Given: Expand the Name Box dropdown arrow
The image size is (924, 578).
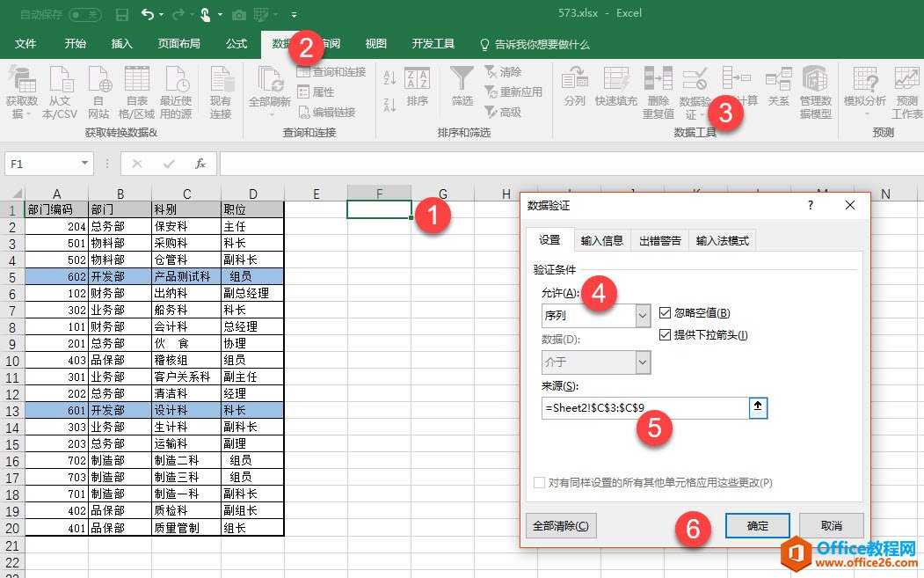Looking at the screenshot, I should pyautogui.click(x=85, y=164).
